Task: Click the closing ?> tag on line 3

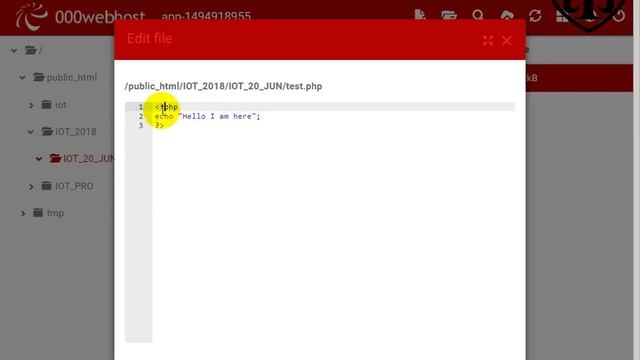Action: coord(159,126)
